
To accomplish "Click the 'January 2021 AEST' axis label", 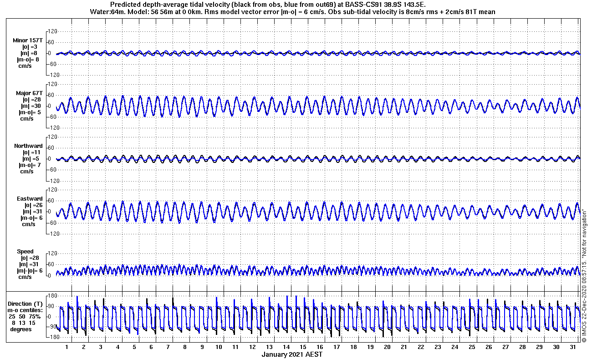I will (292, 354).
